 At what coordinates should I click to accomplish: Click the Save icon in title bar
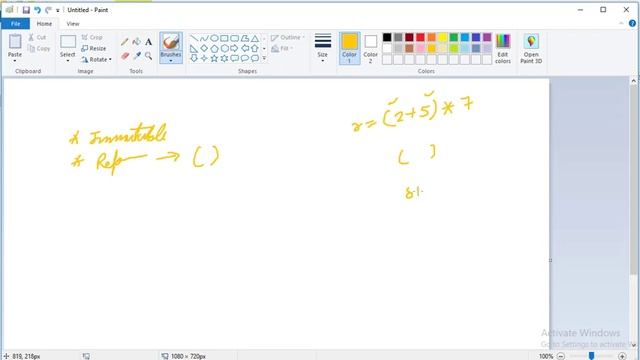coord(26,10)
